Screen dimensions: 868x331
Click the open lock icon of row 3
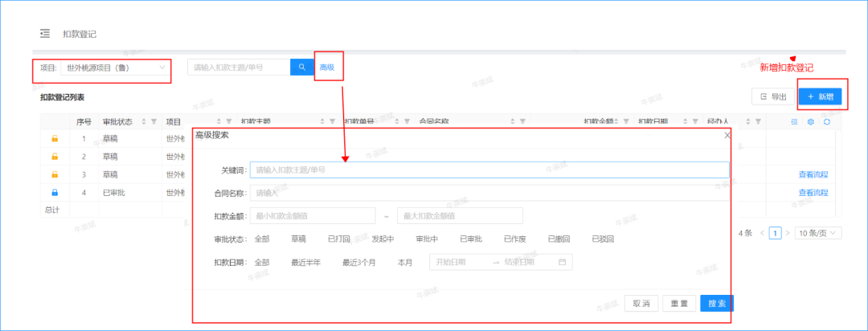[x=55, y=174]
